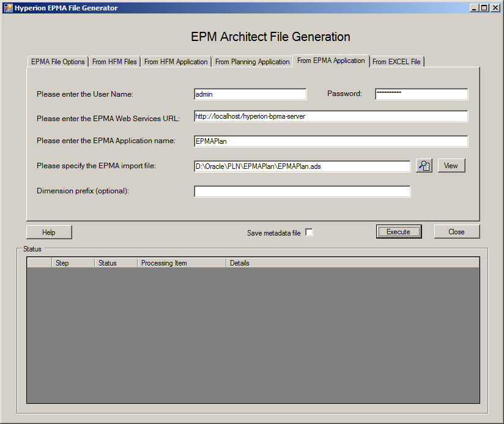Focus the User Name field containing admin

[x=250, y=94]
